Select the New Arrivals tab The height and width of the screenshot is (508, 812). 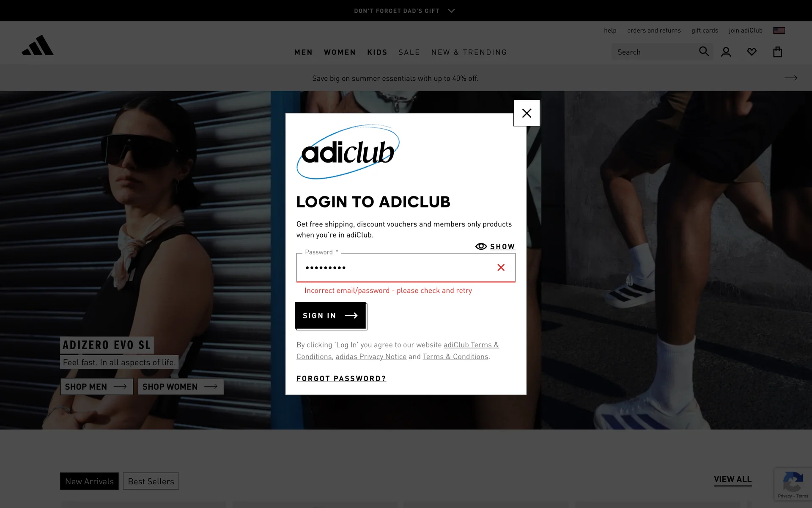coord(89,481)
